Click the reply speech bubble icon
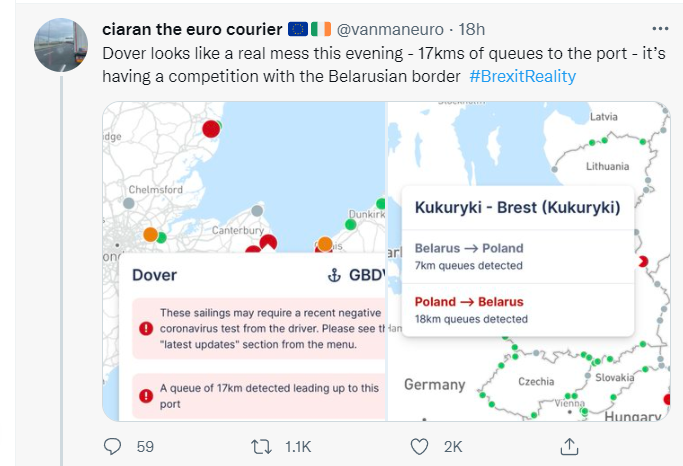The height and width of the screenshot is (466, 683). [112, 446]
